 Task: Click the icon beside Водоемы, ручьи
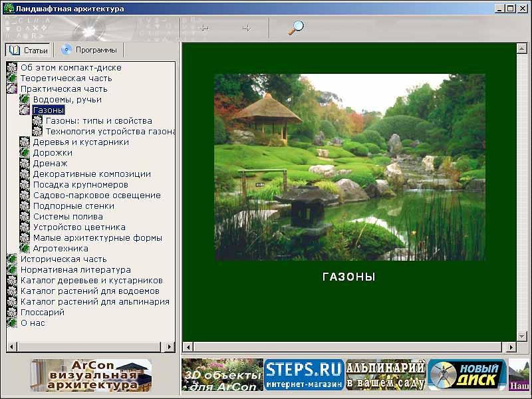[x=25, y=100]
